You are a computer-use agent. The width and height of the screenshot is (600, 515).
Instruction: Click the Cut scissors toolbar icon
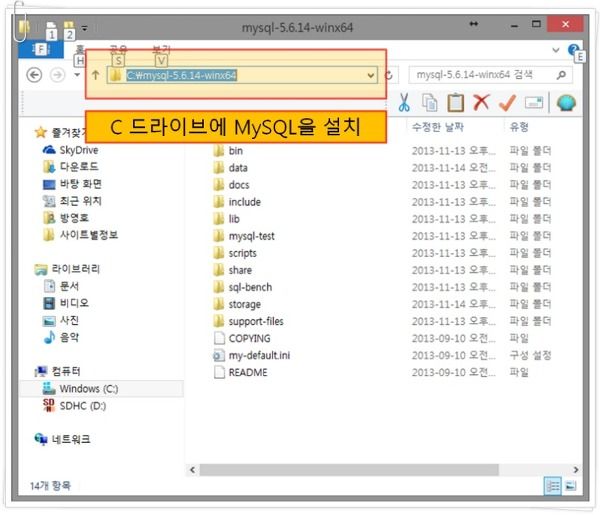coord(404,103)
